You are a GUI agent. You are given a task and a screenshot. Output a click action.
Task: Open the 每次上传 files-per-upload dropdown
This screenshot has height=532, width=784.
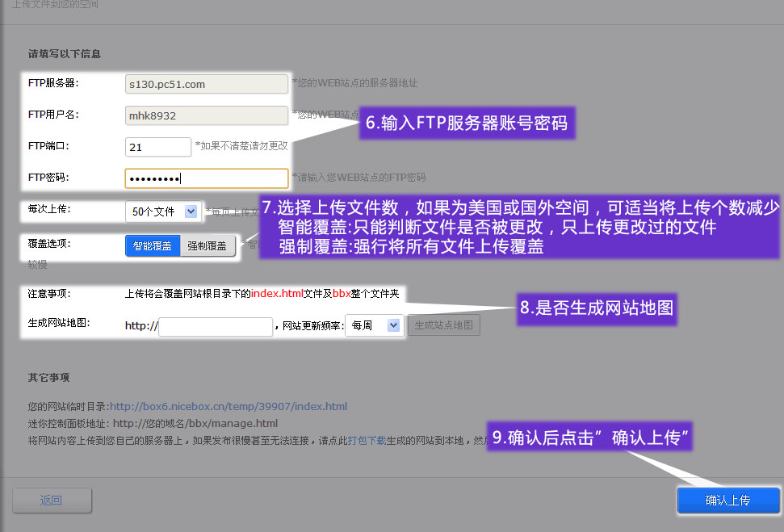point(161,211)
